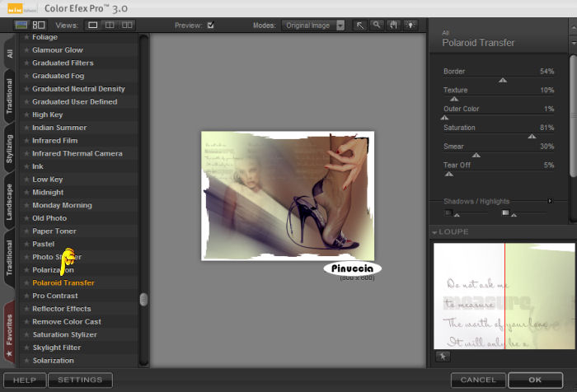This screenshot has width=577, height=392.
Task: Switch to split preview view
Action: (109, 26)
